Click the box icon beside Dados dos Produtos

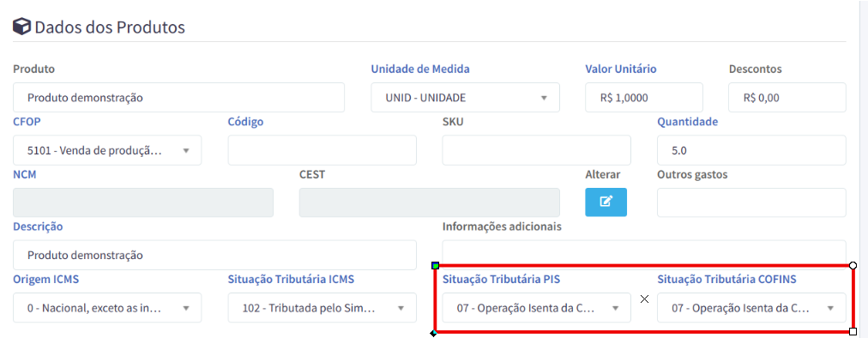coord(21,27)
